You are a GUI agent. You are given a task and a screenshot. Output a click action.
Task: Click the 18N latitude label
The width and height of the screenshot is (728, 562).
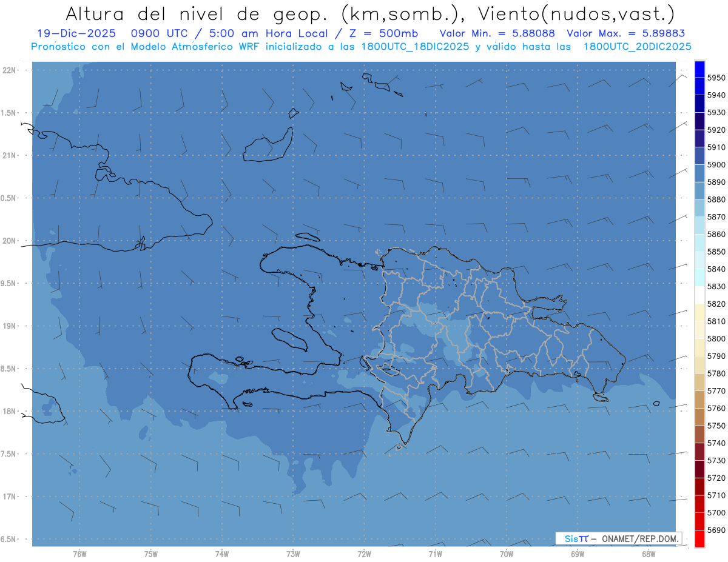(10, 412)
